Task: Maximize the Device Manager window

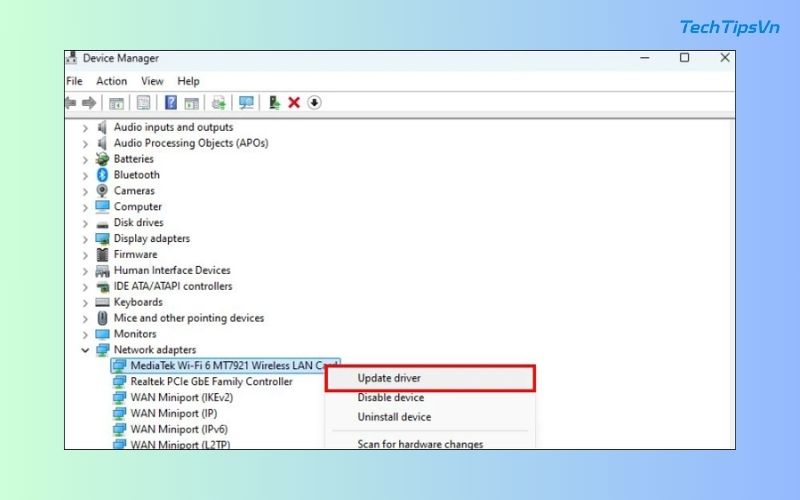Action: (685, 58)
